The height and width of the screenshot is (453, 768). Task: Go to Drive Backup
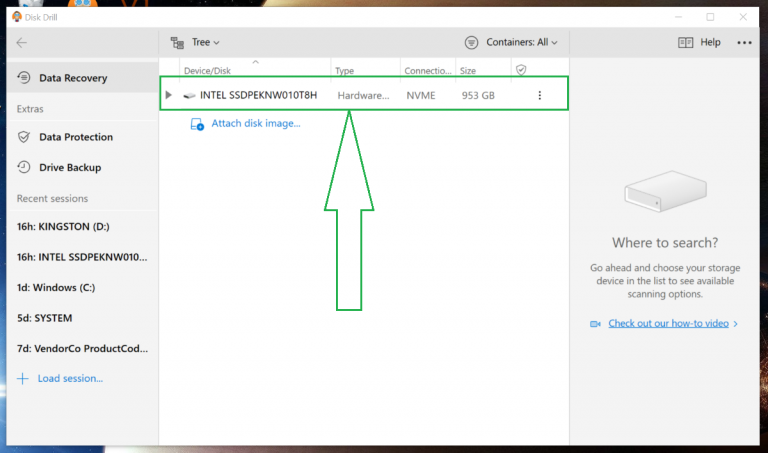(x=69, y=167)
